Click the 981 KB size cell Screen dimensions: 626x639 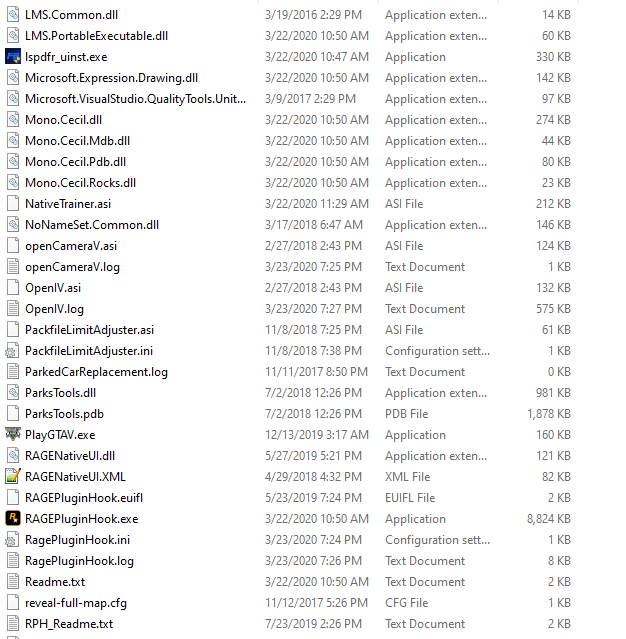tap(553, 392)
